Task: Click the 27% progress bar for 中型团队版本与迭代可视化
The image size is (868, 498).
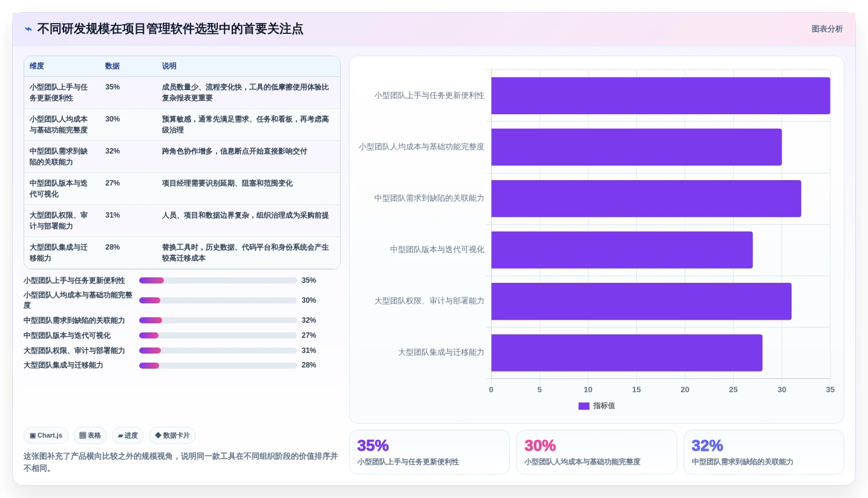Action: point(218,335)
